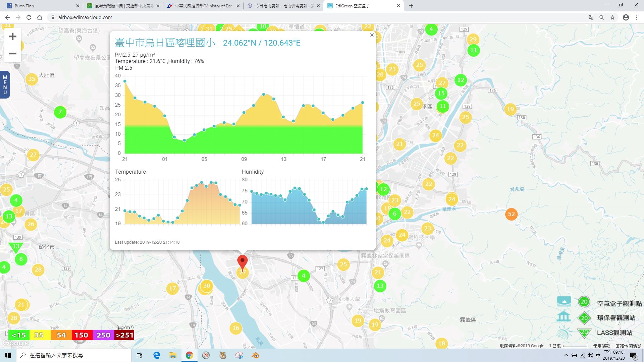
Task: Select the yellow 26 station marker
Action: coord(31,224)
